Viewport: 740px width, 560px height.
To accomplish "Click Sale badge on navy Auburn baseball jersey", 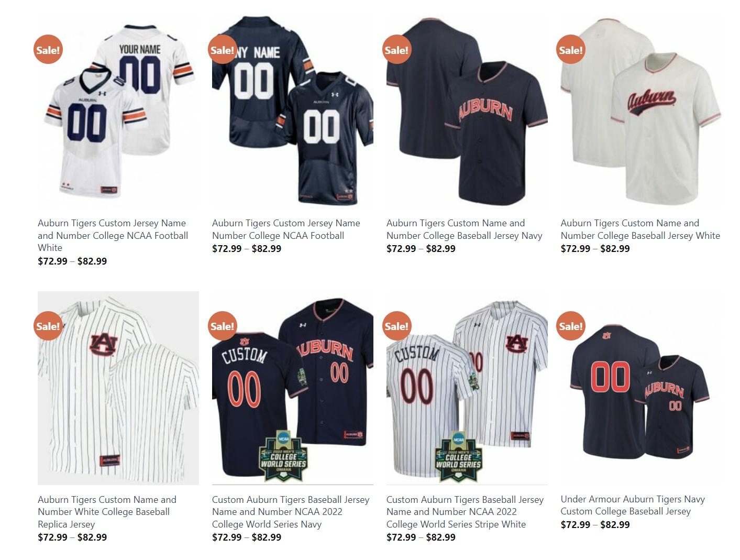I will click(396, 50).
